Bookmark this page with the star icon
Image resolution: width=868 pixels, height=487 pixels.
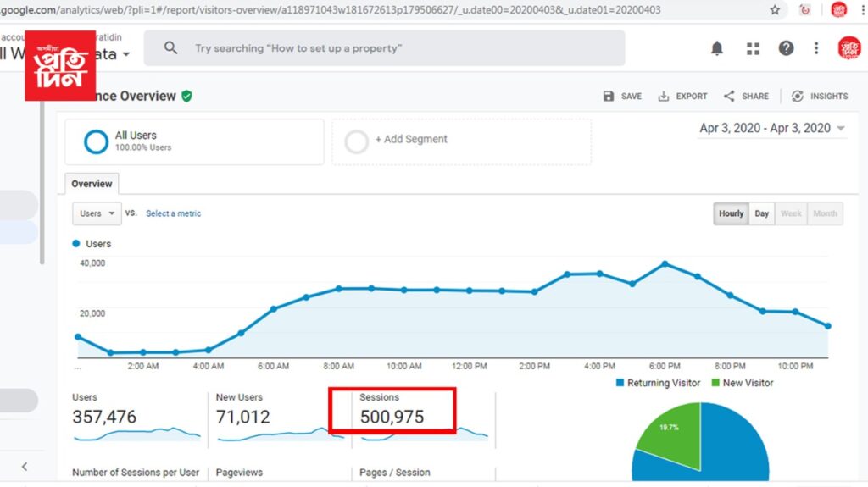click(775, 10)
